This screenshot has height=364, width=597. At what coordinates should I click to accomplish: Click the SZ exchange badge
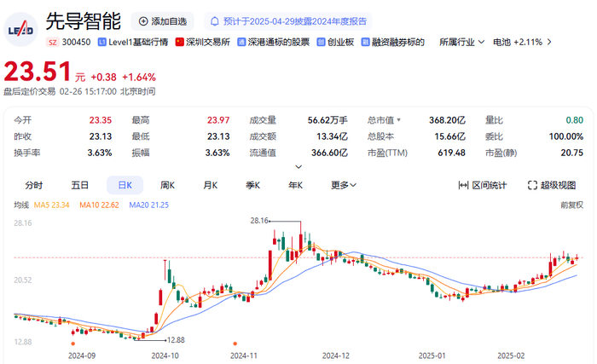point(53,43)
